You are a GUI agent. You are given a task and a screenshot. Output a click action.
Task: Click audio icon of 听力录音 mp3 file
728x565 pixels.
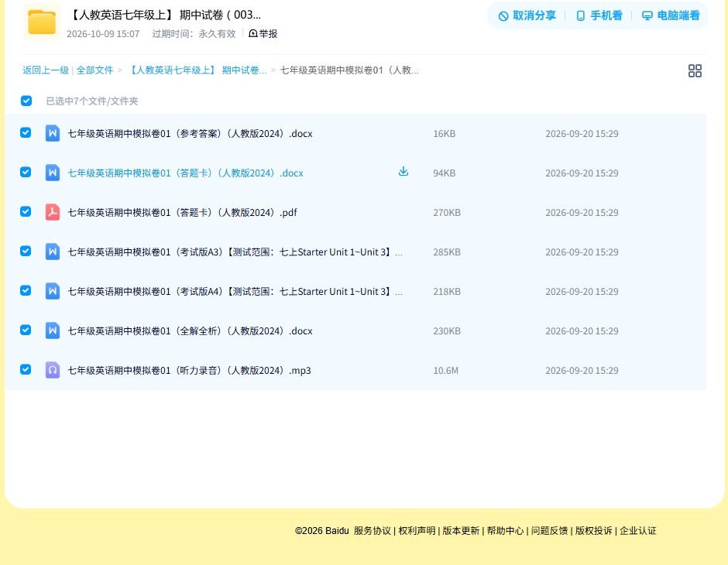(53, 370)
